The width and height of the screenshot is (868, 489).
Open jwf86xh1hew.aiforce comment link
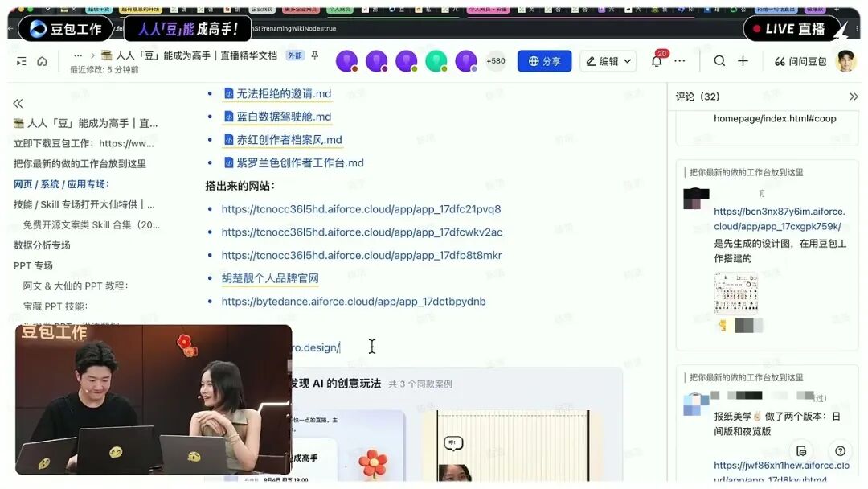pyautogui.click(x=782, y=472)
